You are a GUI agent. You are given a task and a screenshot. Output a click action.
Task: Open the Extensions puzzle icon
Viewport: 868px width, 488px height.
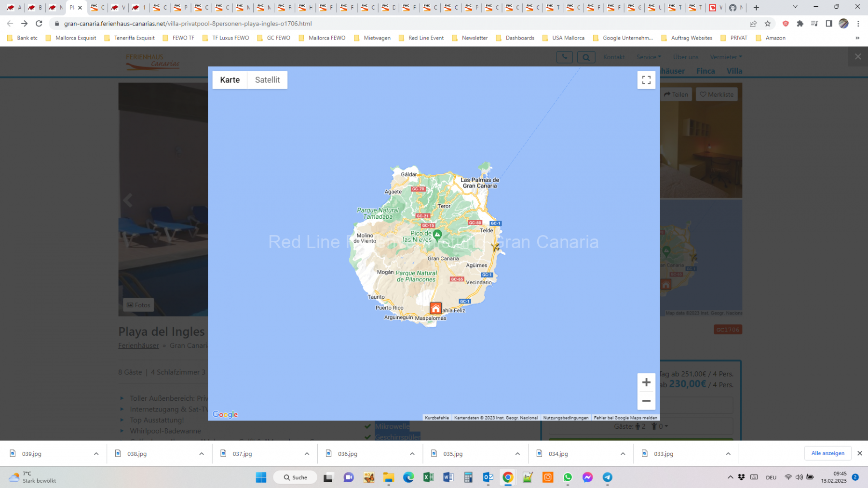[800, 24]
